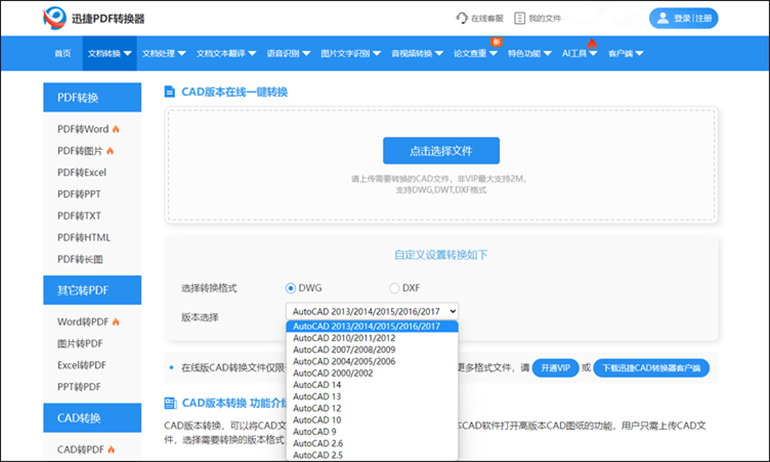Expand the 文档处理 menu arrow
Viewport: 770px width, 462px height.
coord(182,54)
